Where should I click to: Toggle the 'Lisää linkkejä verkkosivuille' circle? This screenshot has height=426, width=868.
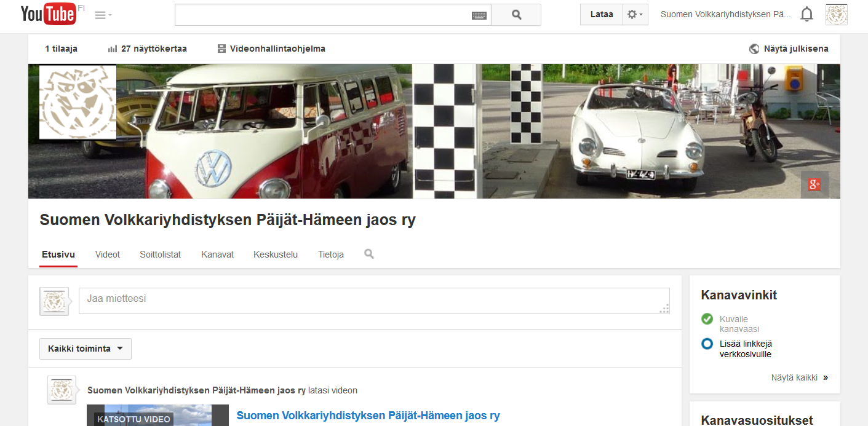[x=707, y=344]
